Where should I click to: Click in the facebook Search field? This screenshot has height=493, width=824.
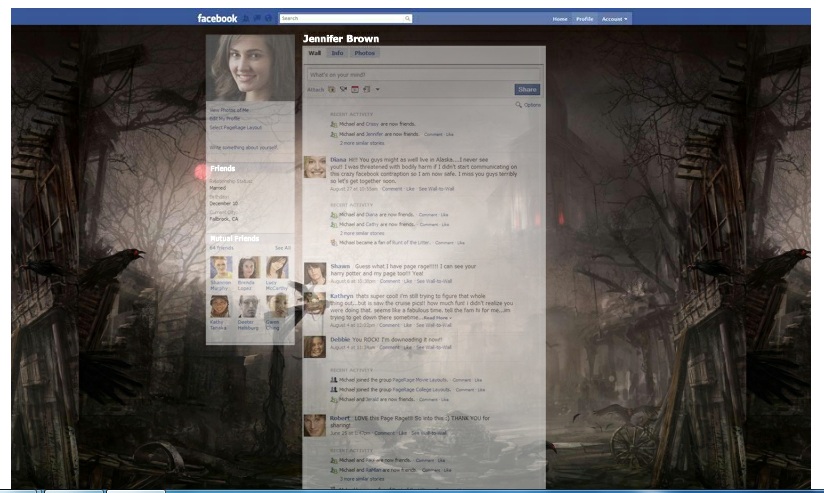click(x=342, y=18)
